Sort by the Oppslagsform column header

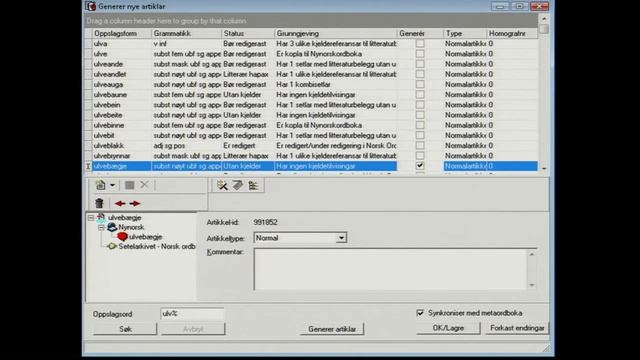(121, 33)
